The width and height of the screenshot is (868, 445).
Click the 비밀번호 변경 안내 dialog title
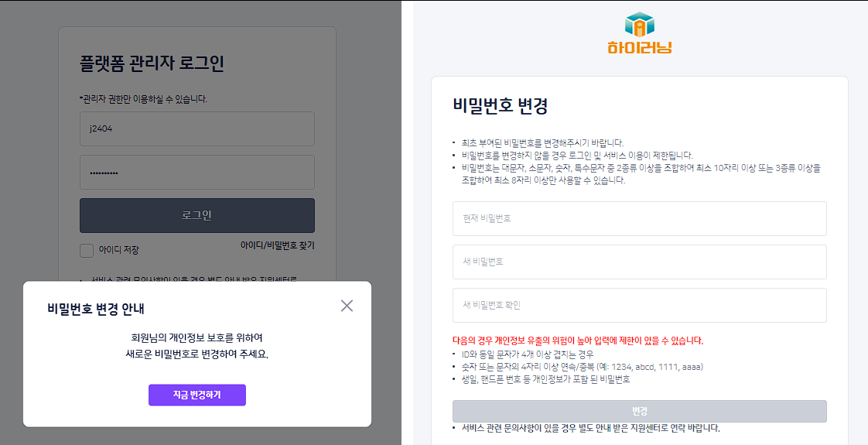(x=96, y=309)
